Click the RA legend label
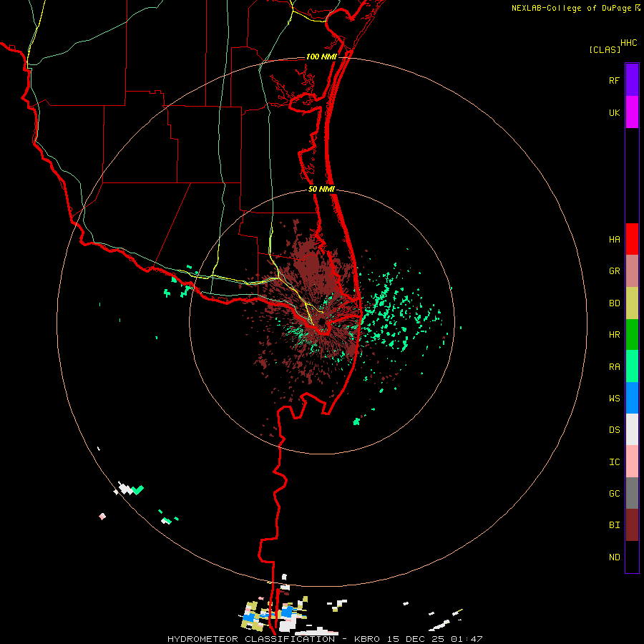Viewport: 644px width, 644px height. coord(615,366)
